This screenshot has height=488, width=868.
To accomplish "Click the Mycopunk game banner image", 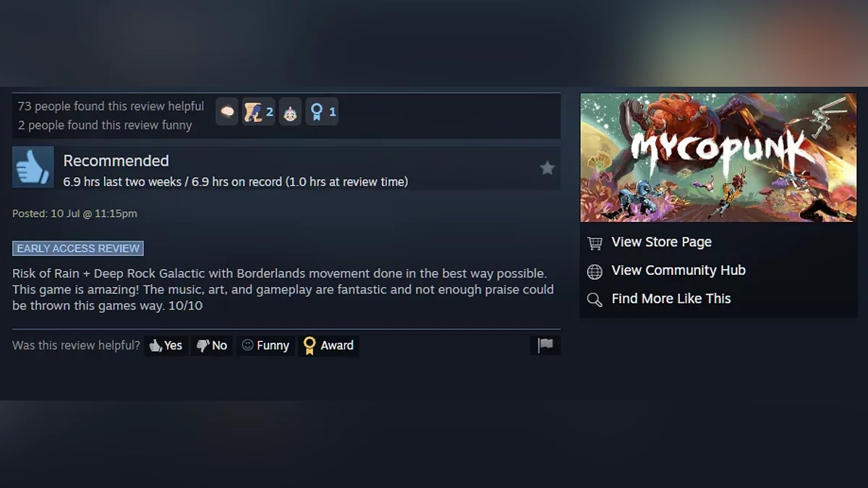I will [718, 158].
